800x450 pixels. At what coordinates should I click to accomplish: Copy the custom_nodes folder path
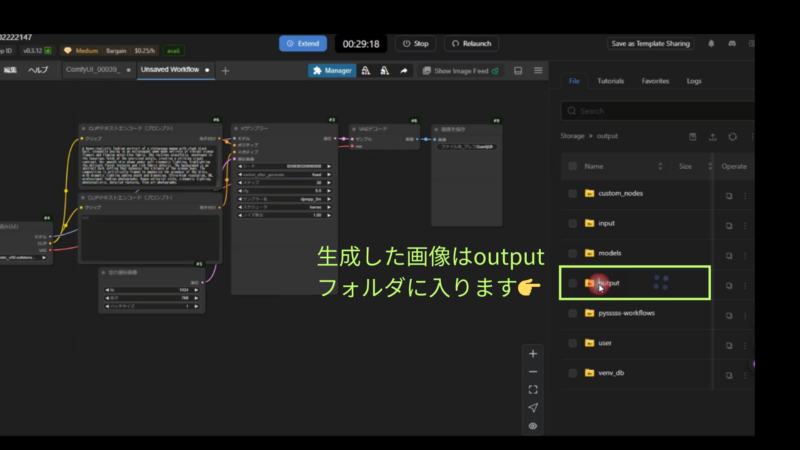[729, 195]
